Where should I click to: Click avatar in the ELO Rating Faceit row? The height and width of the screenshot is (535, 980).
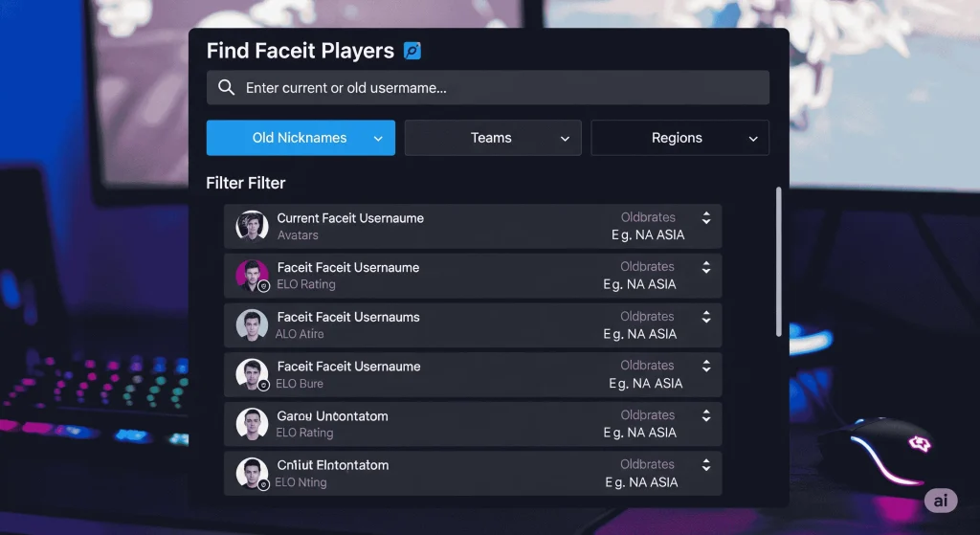tap(252, 275)
